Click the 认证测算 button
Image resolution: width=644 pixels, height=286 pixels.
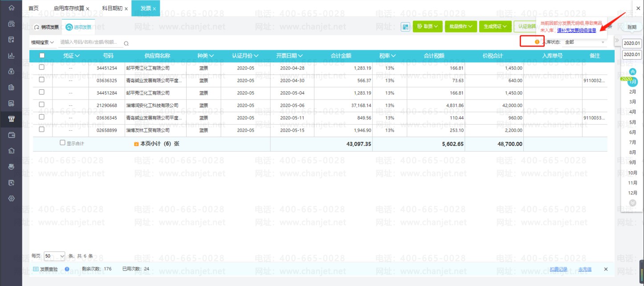(x=525, y=27)
